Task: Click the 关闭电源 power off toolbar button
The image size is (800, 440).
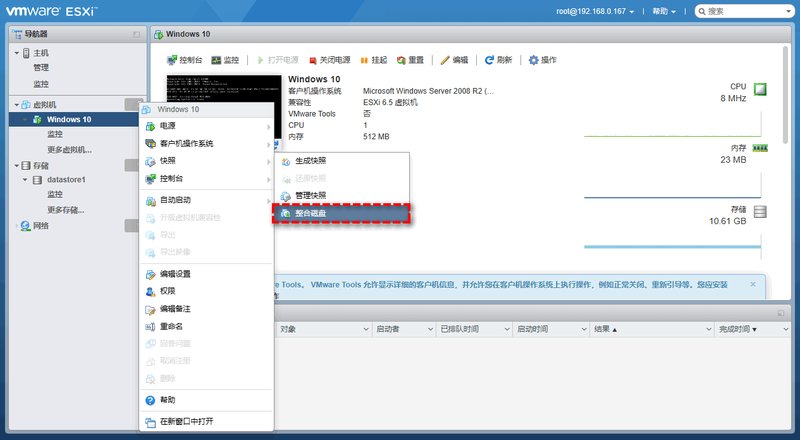Action: [x=330, y=60]
